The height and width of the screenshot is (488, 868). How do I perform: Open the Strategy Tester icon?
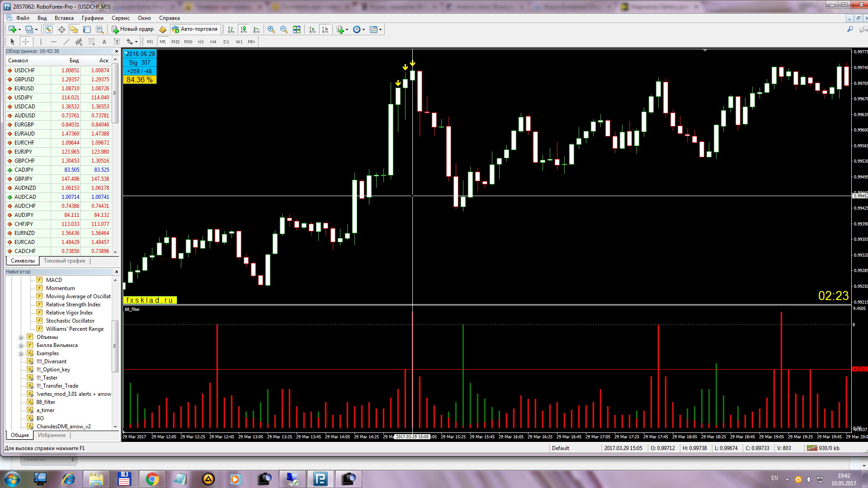(99, 29)
